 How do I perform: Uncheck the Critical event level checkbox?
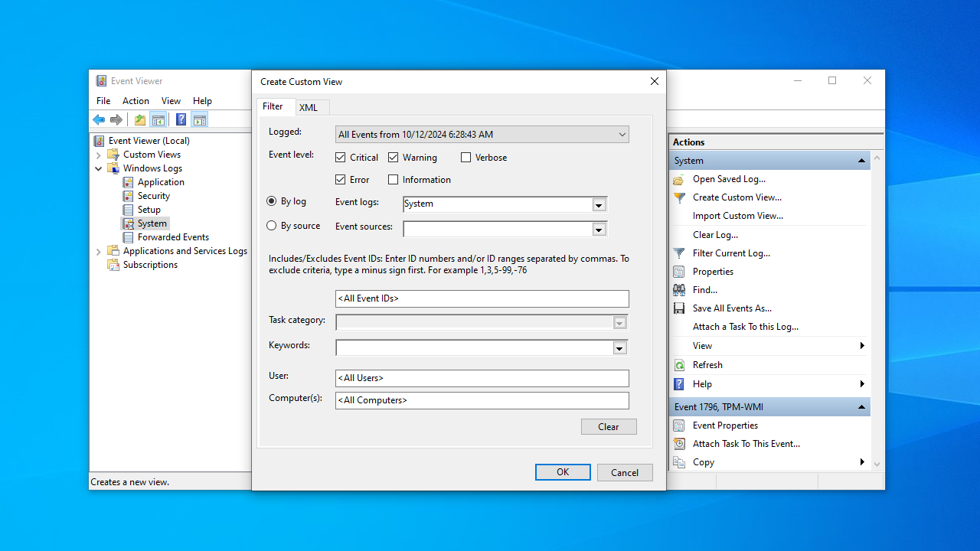(x=341, y=158)
